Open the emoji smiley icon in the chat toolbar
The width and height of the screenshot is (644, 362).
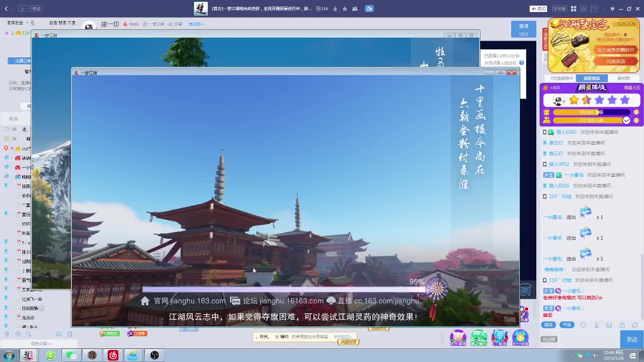tap(584, 325)
